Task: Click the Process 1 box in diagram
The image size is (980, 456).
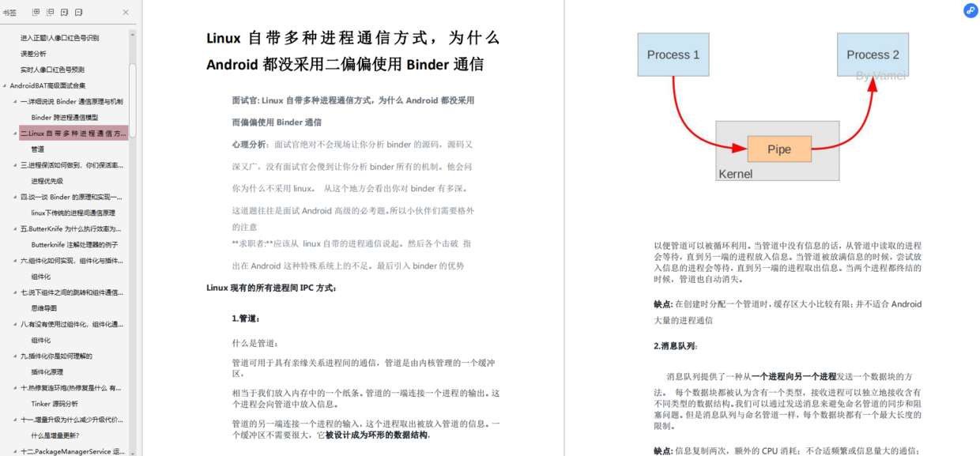Action: click(673, 55)
